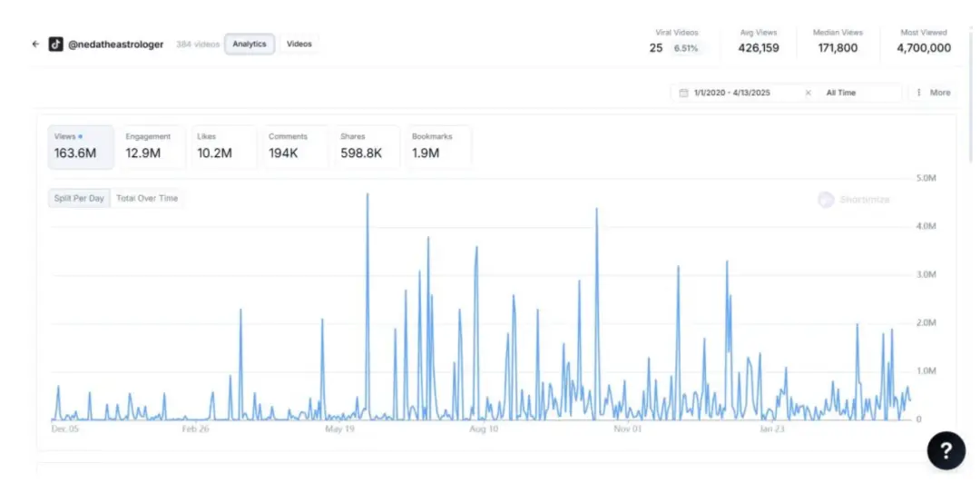Click the blue dot beside Views
The image size is (980, 493).
pyautogui.click(x=80, y=137)
